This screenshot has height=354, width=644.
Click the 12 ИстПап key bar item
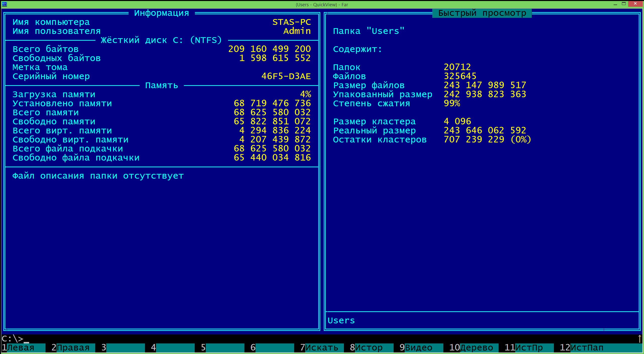click(x=586, y=347)
